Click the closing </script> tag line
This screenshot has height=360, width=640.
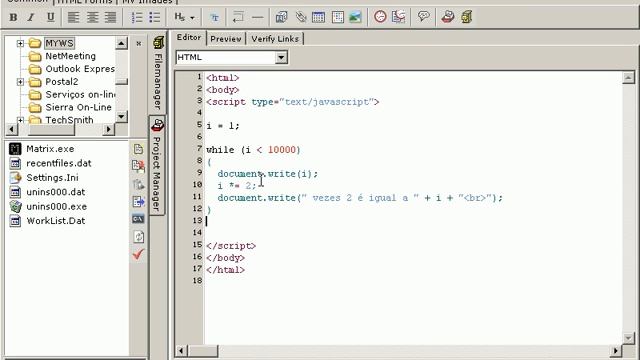point(231,246)
